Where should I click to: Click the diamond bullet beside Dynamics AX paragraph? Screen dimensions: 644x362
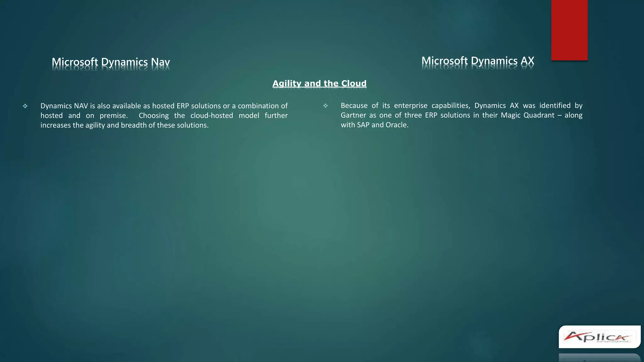325,106
